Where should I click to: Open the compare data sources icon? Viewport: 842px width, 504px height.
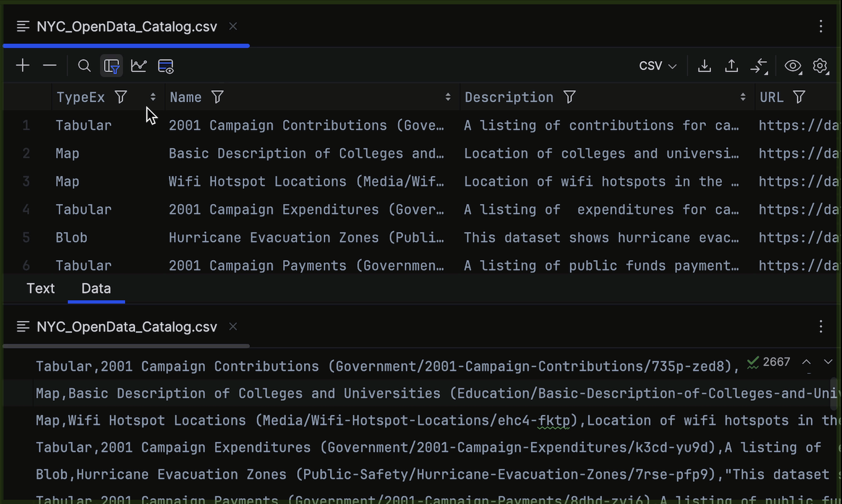tap(760, 66)
